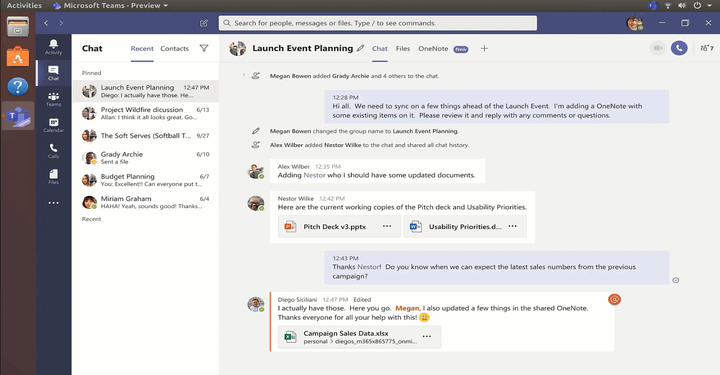The image size is (720, 375).
Task: Click the Launch Event Planning group avatar
Action: click(x=237, y=48)
